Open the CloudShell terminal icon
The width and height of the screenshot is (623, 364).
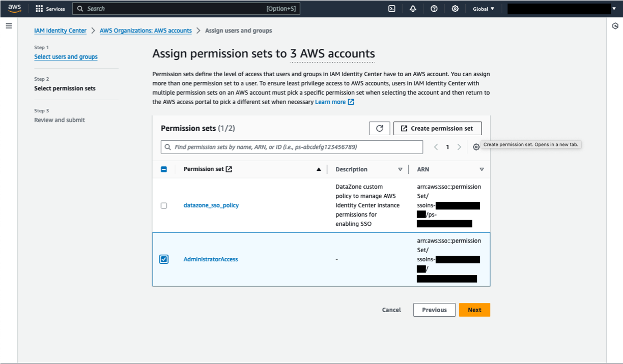(x=391, y=9)
